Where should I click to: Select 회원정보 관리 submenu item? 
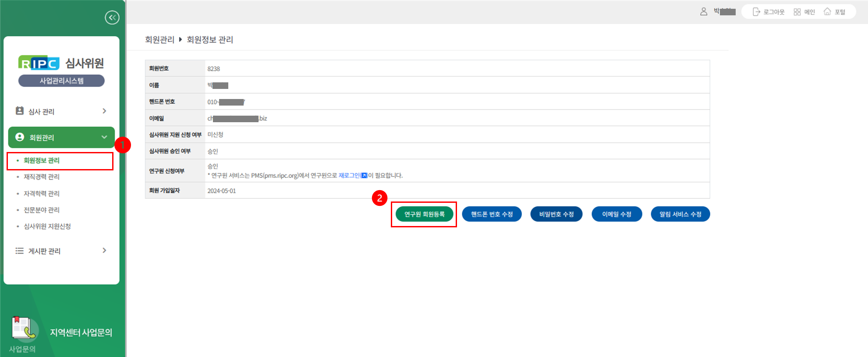(42, 160)
